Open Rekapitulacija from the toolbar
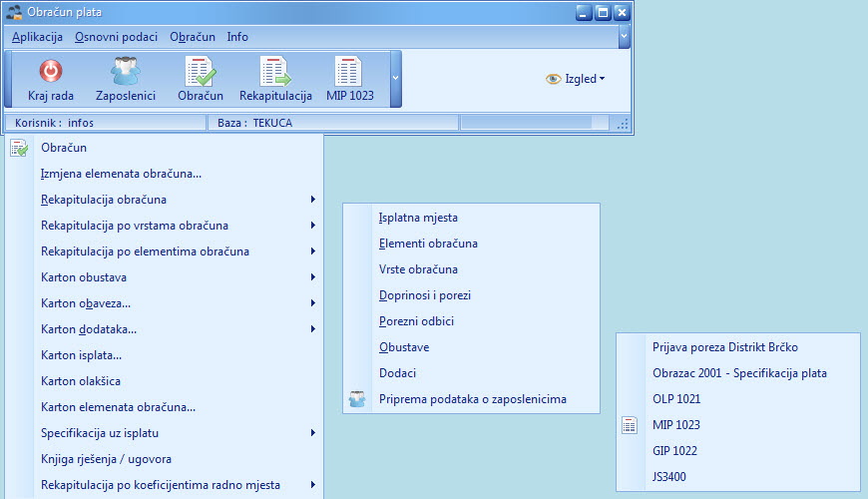 276,72
